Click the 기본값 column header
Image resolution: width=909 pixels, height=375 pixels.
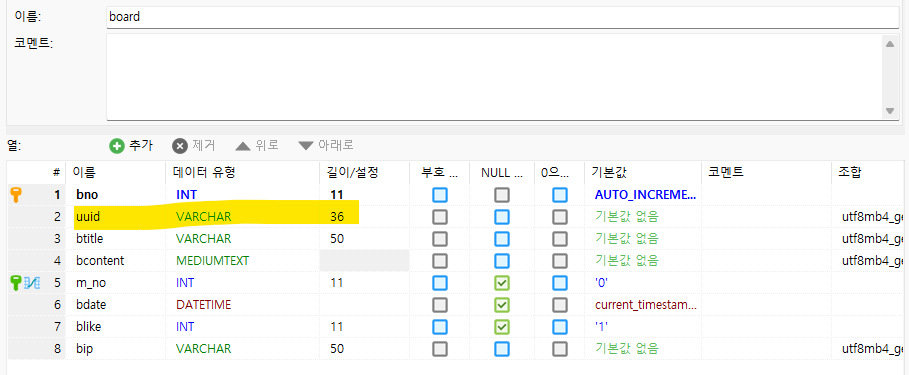642,172
